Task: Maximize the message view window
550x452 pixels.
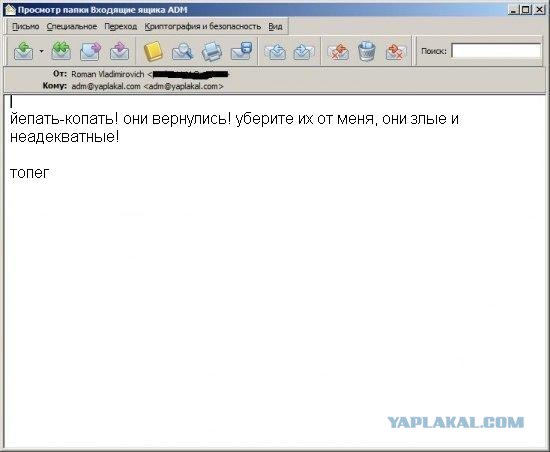Action: [525, 10]
